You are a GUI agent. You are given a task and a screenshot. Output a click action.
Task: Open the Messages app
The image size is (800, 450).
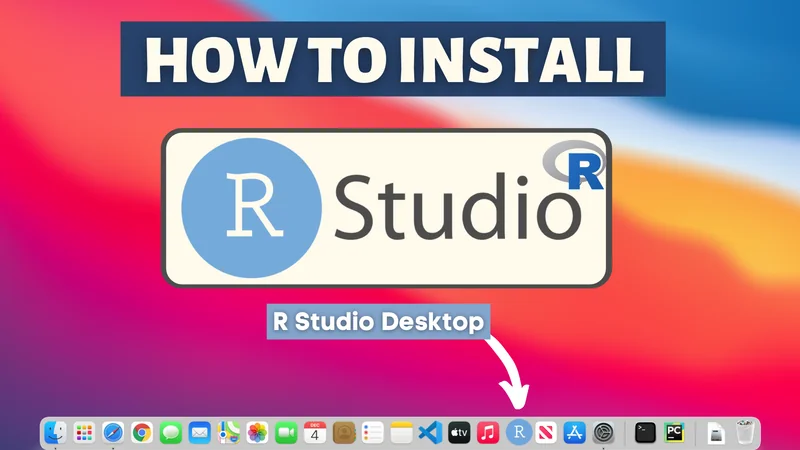[171, 432]
